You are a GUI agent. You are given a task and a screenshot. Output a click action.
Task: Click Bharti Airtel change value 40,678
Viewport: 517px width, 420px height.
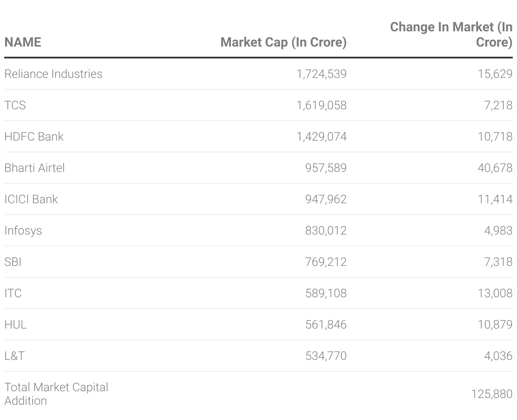pyautogui.click(x=495, y=168)
